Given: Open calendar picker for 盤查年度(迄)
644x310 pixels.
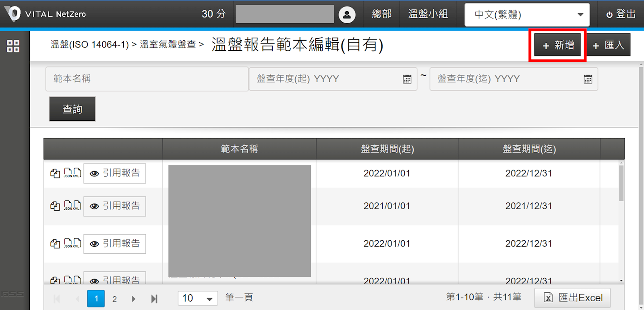Looking at the screenshot, I should click(588, 79).
